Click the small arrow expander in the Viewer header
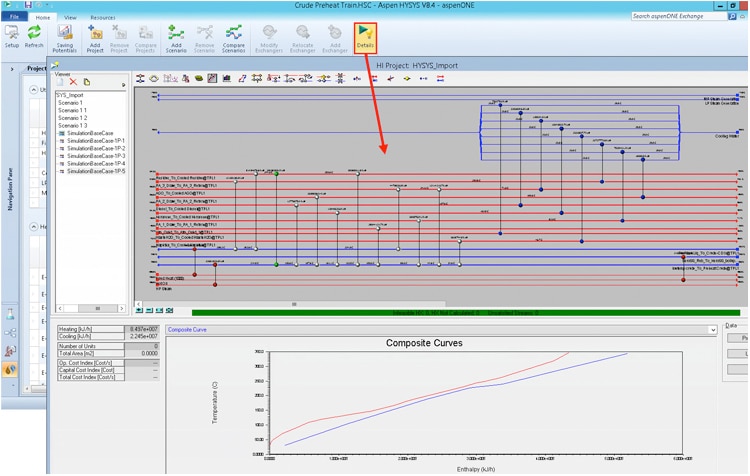 [123, 85]
